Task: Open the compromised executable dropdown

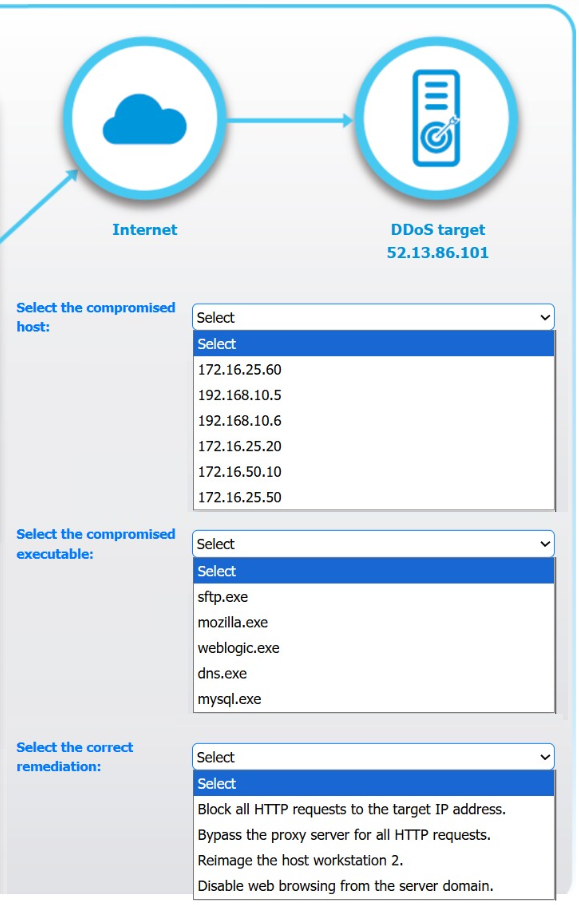Action: pos(373,544)
